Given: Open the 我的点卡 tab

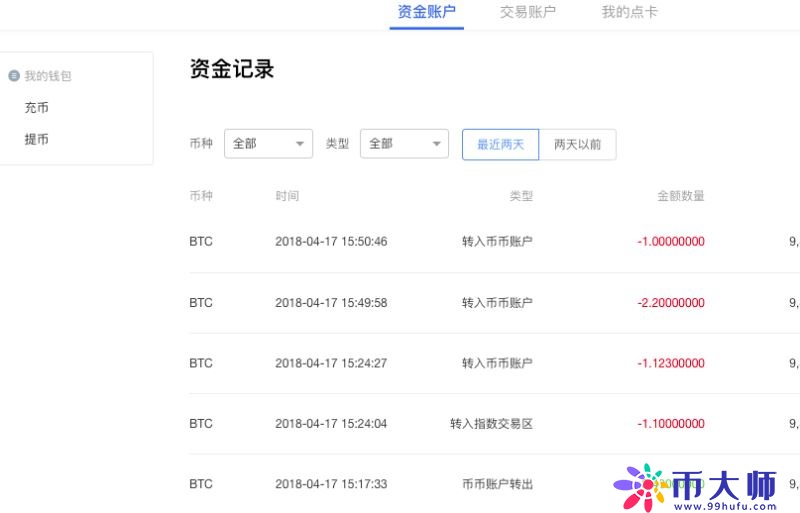Looking at the screenshot, I should (x=630, y=12).
